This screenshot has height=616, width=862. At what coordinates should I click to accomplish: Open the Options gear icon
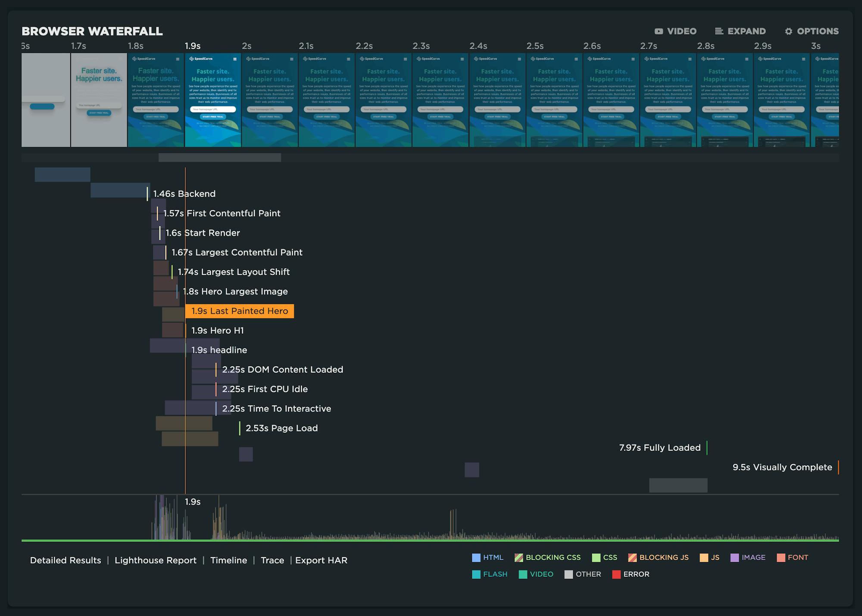pyautogui.click(x=789, y=31)
